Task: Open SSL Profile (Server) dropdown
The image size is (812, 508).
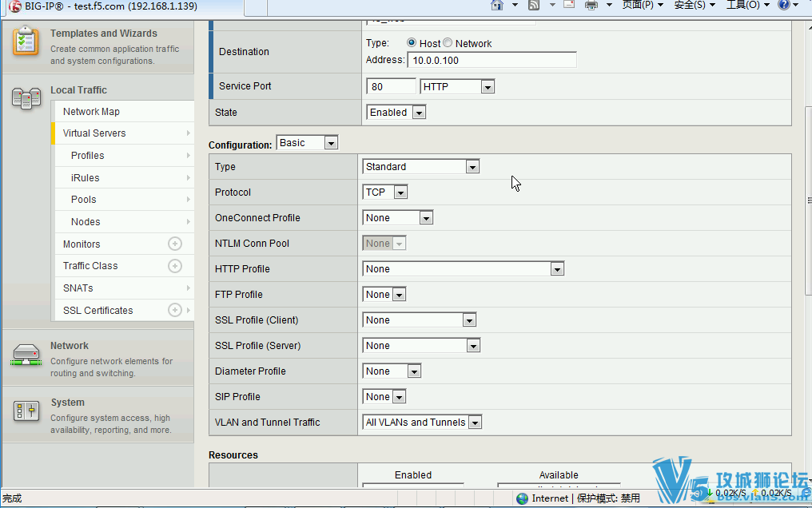Action: pos(421,346)
